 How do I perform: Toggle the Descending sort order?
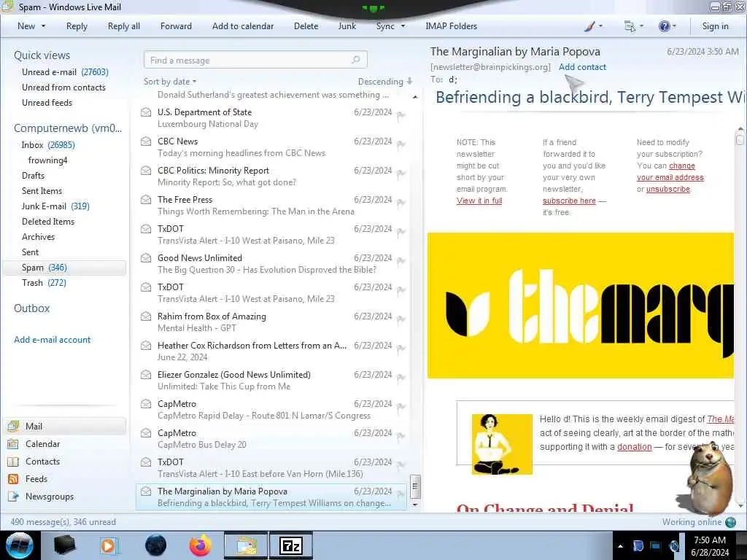click(x=385, y=82)
